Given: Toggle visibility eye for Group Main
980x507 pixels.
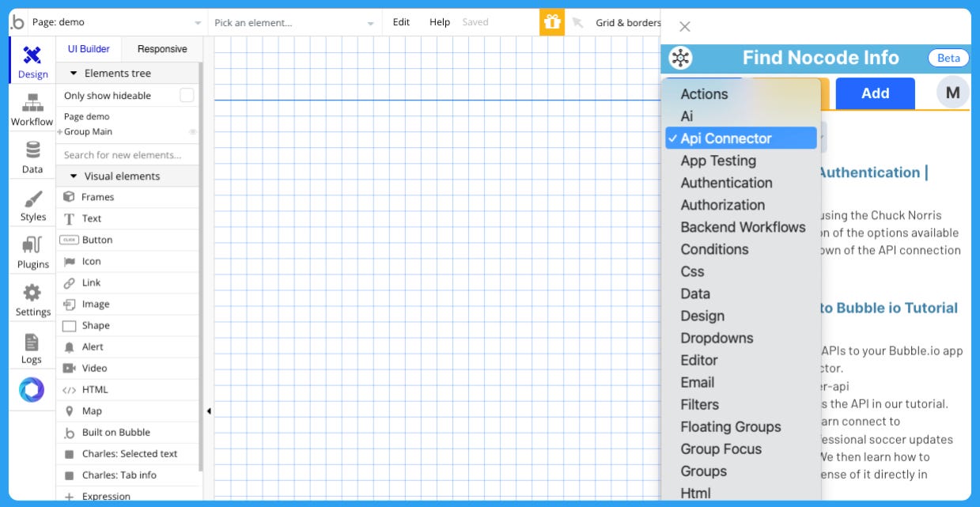Looking at the screenshot, I should pyautogui.click(x=192, y=132).
